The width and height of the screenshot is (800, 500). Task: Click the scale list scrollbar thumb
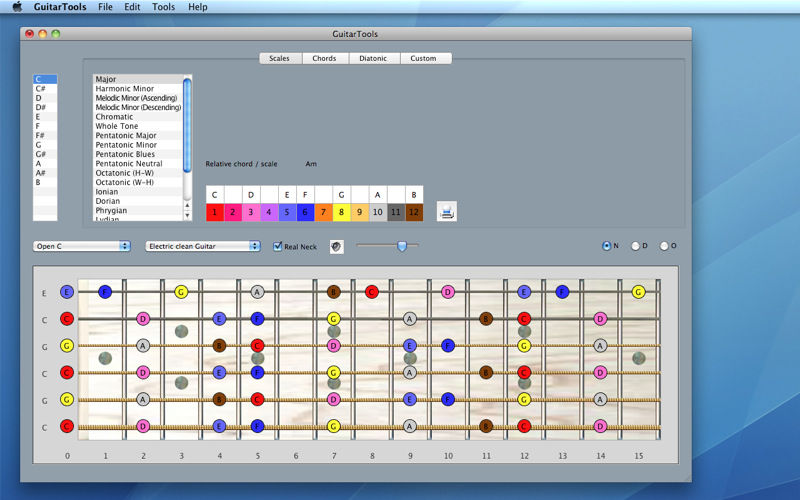coord(187,125)
